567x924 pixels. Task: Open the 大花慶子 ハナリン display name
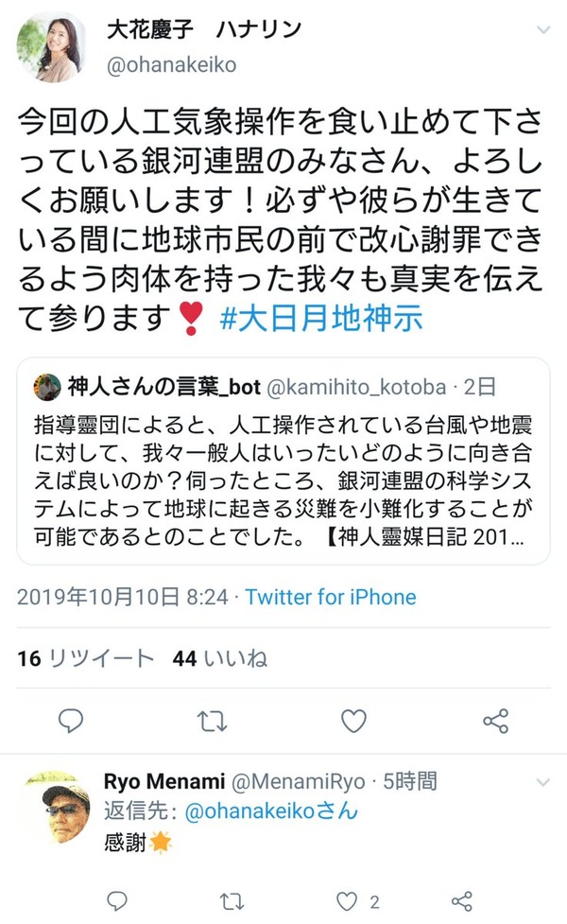pyautogui.click(x=204, y=29)
